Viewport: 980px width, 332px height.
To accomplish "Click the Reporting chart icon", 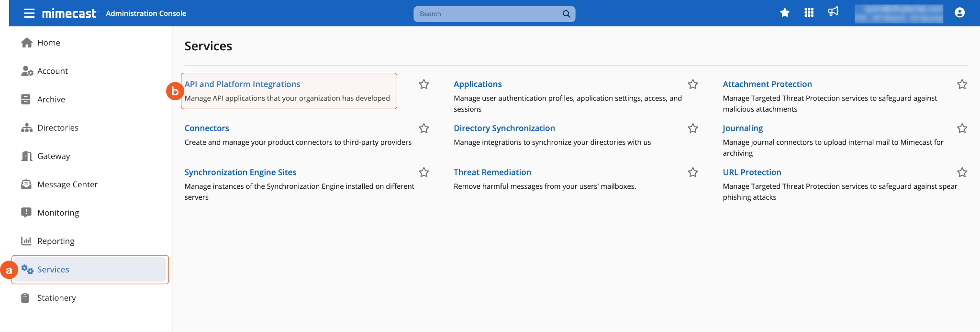I will click(x=26, y=241).
